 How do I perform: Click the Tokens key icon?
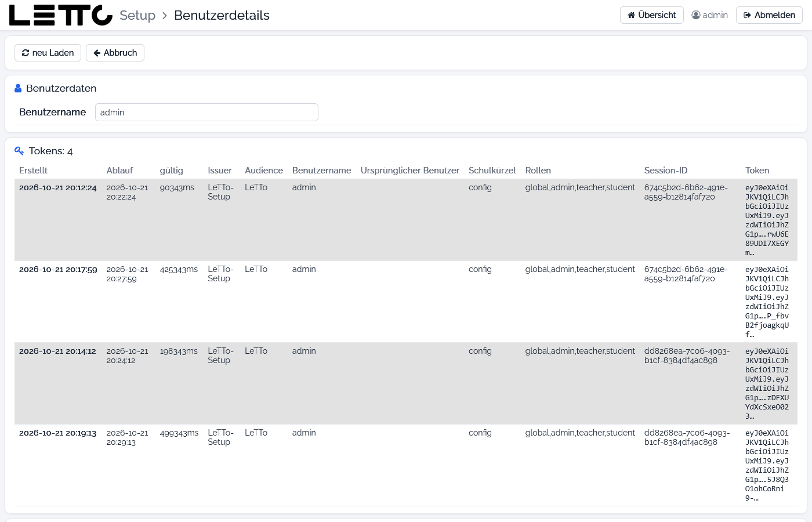click(19, 151)
